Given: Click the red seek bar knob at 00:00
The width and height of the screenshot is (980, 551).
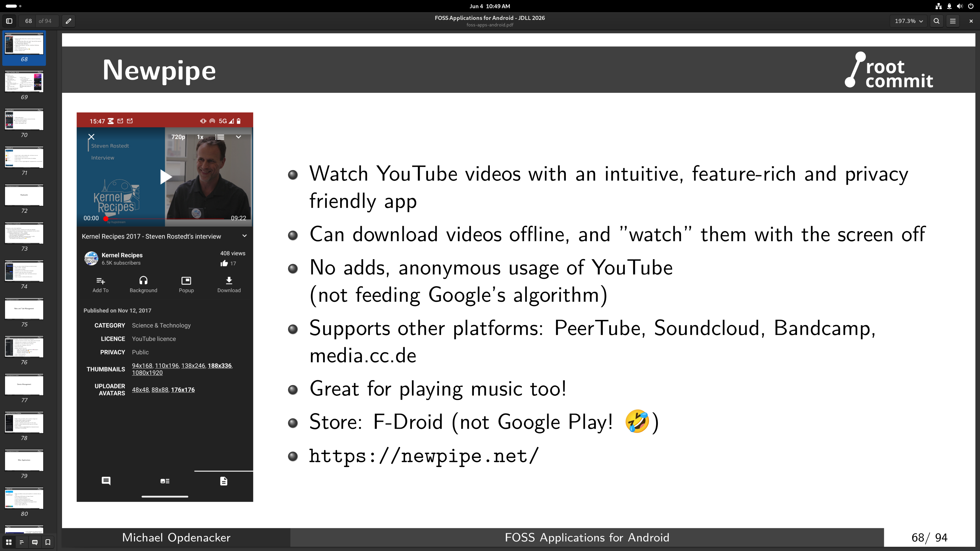Looking at the screenshot, I should [106, 219].
